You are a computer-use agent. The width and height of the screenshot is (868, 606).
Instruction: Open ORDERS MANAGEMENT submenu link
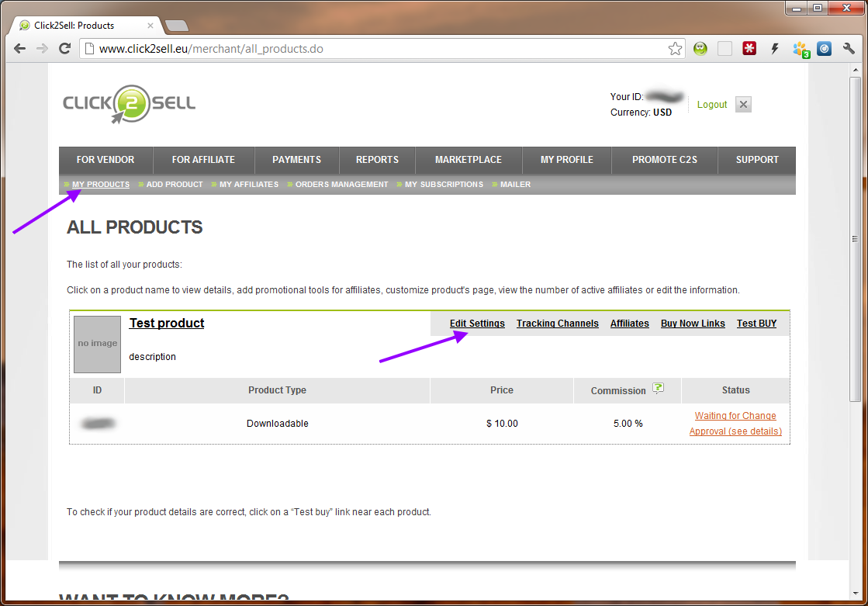click(x=341, y=185)
